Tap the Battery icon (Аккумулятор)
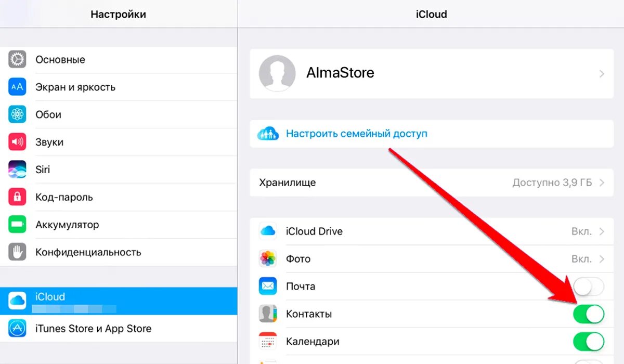624x364 pixels. tap(17, 225)
